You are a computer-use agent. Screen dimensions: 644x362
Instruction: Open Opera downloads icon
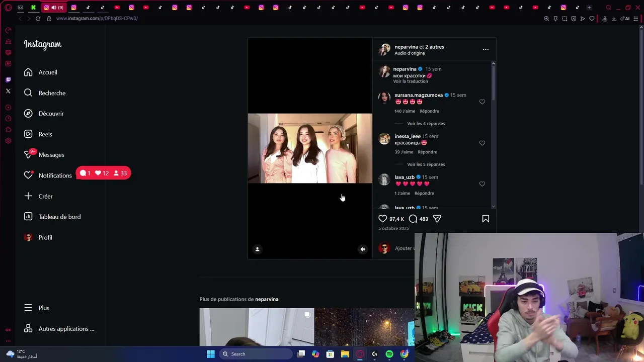pyautogui.click(x=614, y=19)
